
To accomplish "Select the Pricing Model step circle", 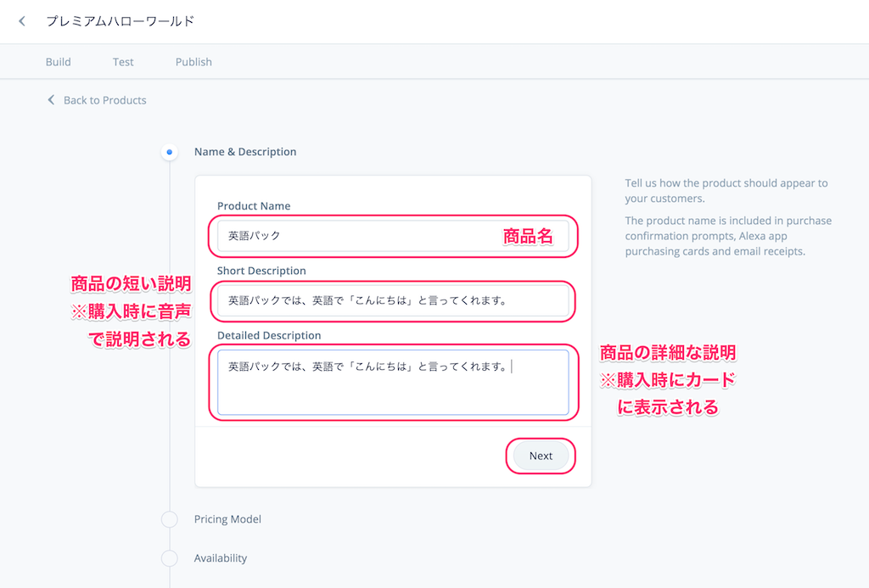I will coord(169,518).
